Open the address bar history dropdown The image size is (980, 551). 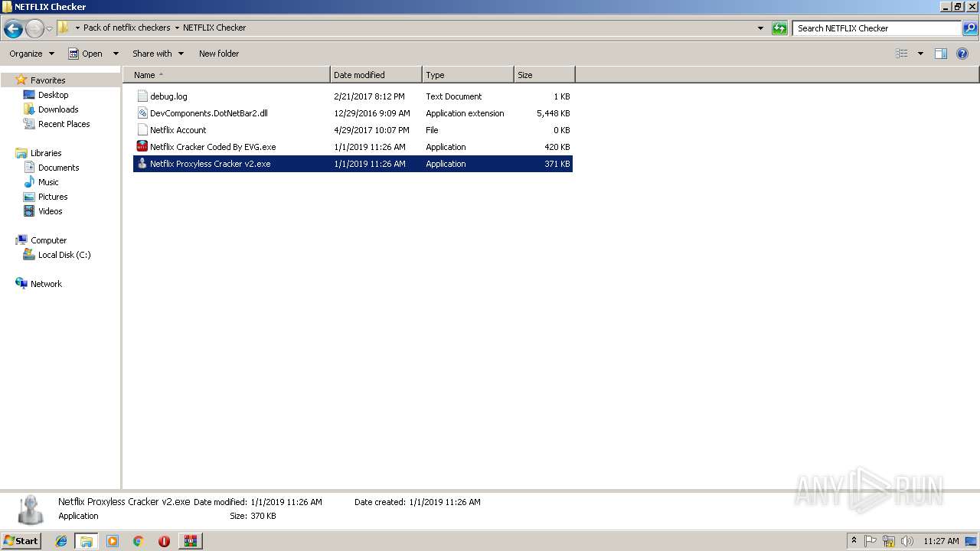coord(760,28)
